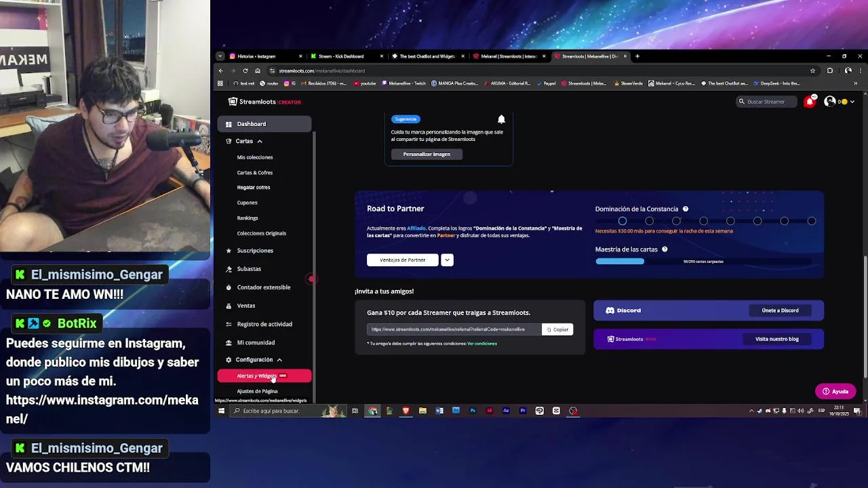This screenshot has height=488, width=868.
Task: Open DeepSeek bookmark
Action: click(x=777, y=83)
